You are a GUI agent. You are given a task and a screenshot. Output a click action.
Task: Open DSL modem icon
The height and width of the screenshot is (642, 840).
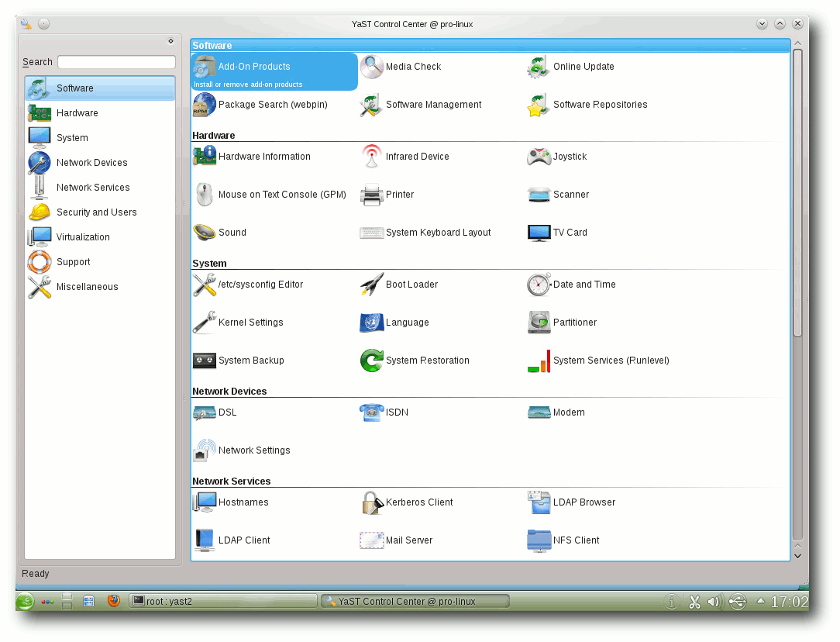coord(204,412)
